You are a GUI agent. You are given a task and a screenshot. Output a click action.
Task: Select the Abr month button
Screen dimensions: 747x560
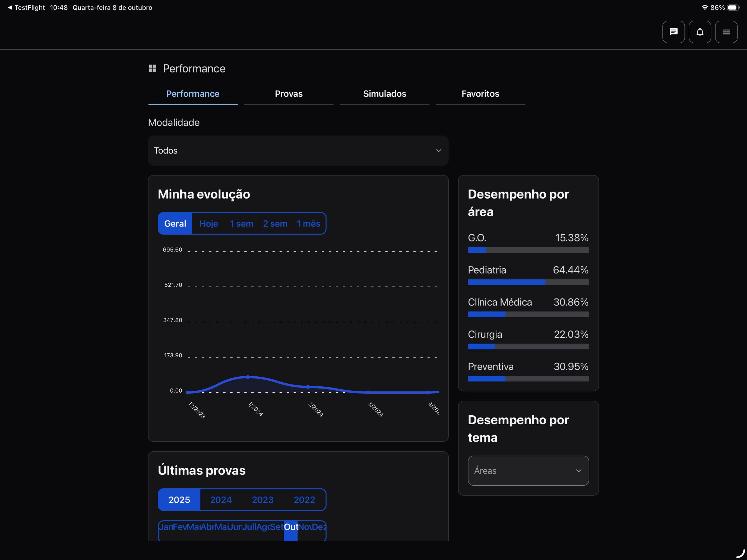click(207, 531)
